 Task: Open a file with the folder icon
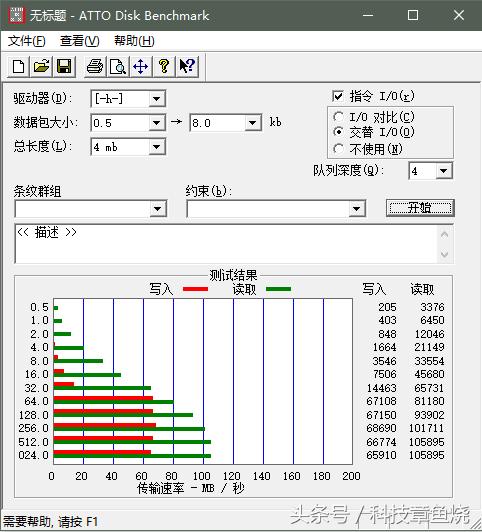point(41,66)
